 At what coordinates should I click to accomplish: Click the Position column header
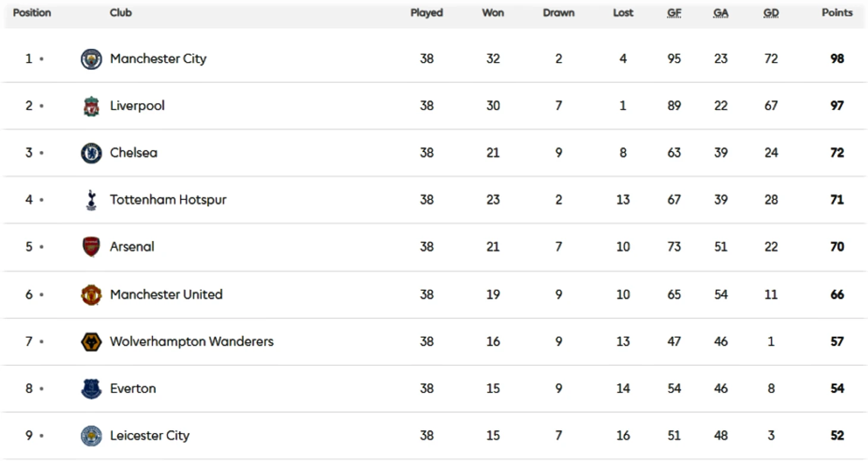click(x=32, y=12)
